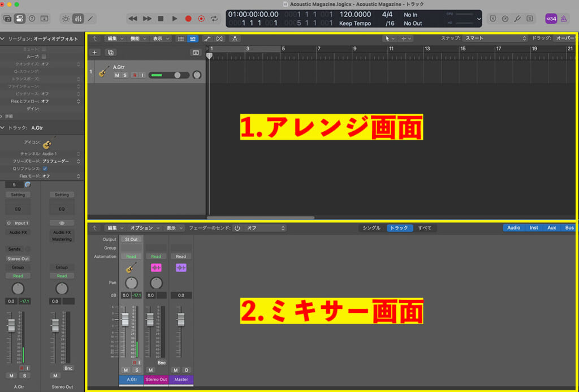Solo the A.Gtr track with its S button

[x=124, y=75]
